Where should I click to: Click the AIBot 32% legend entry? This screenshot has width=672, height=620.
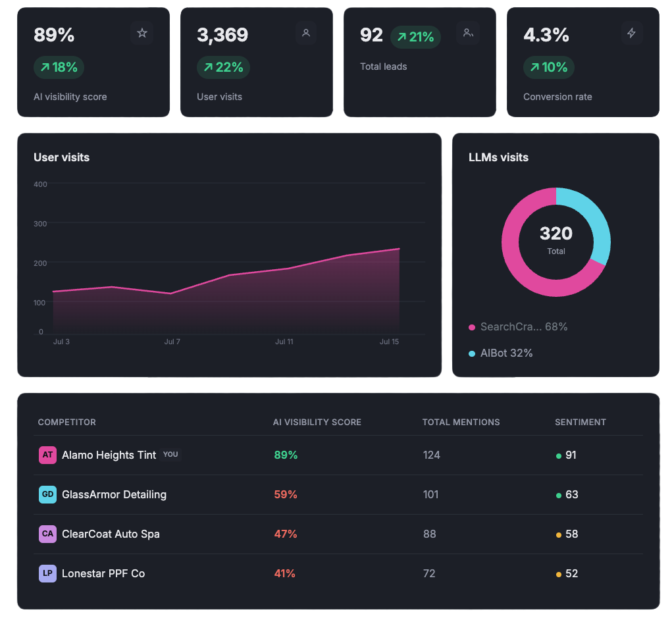[501, 353]
